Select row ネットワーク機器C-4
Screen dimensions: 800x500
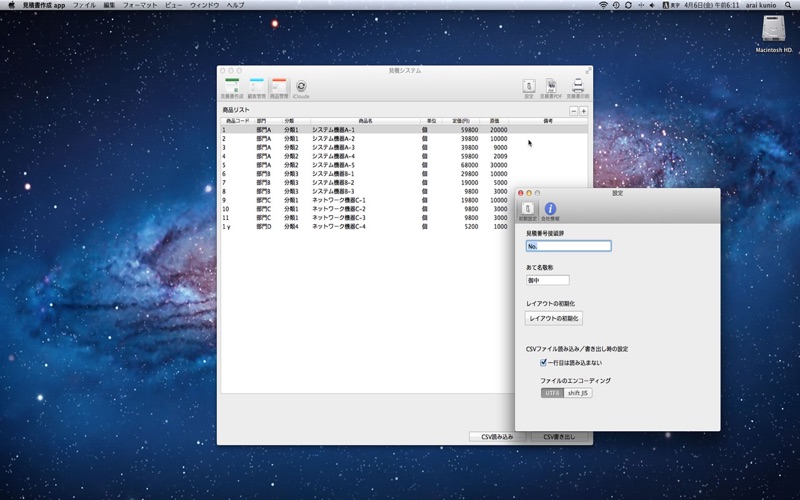pos(367,226)
